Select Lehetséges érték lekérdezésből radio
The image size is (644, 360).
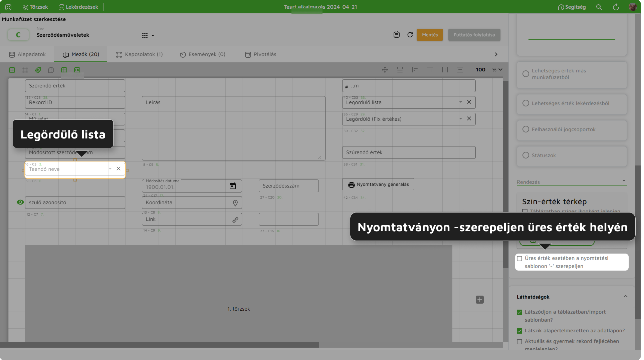click(526, 103)
